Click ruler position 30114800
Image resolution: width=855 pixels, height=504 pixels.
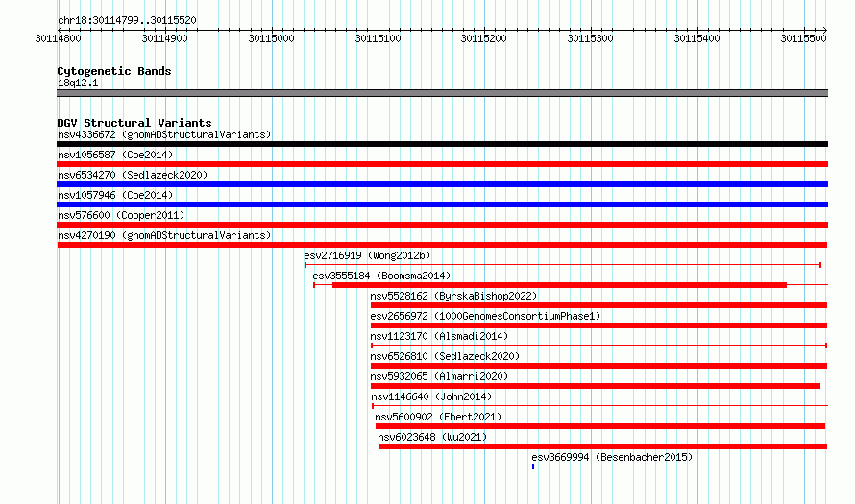(x=58, y=38)
